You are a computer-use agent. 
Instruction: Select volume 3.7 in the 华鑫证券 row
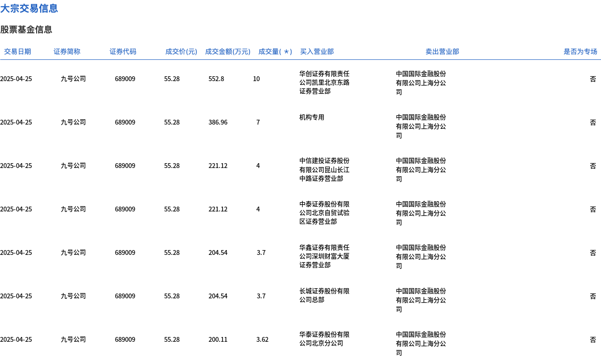(x=261, y=252)
